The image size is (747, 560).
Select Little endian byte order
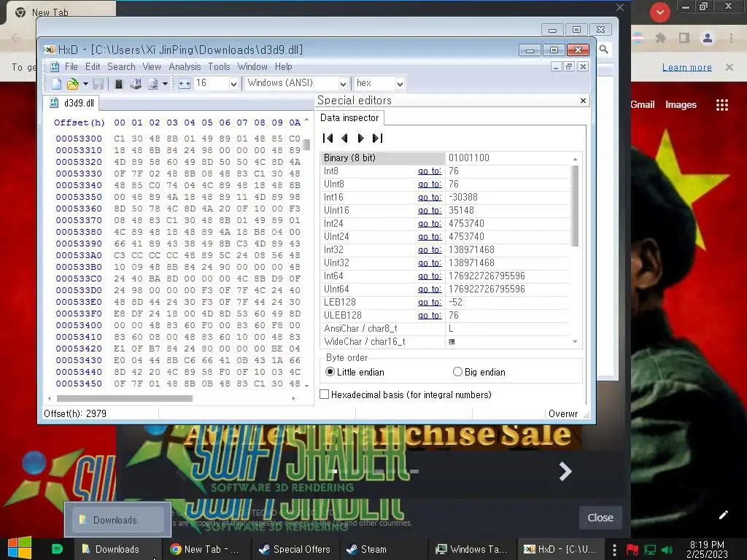point(355,372)
